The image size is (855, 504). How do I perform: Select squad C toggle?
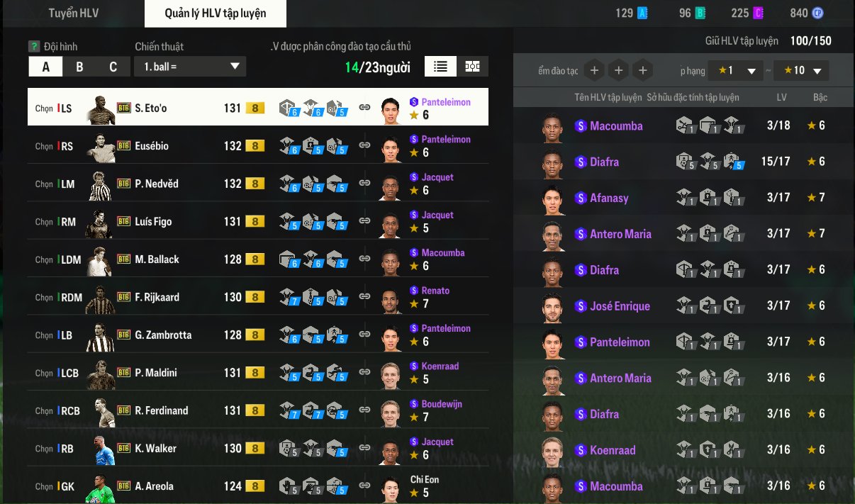pyautogui.click(x=113, y=67)
